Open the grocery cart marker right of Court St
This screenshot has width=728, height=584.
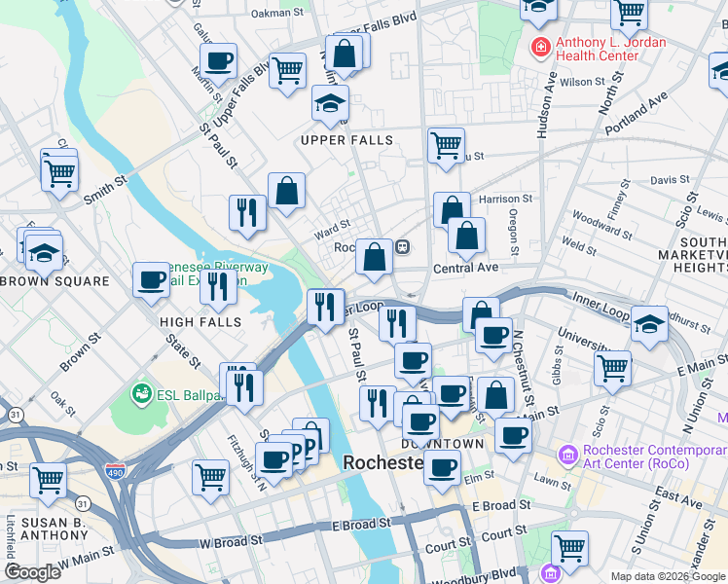point(569,550)
